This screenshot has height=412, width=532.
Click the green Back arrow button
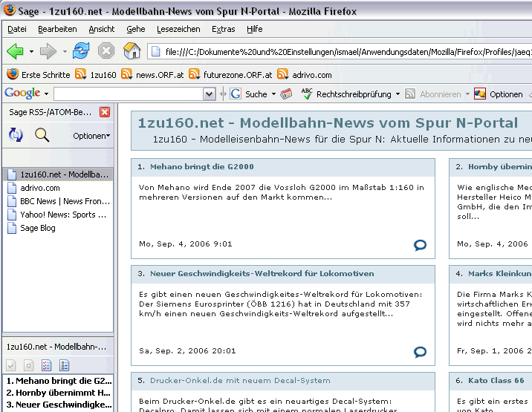pos(15,51)
